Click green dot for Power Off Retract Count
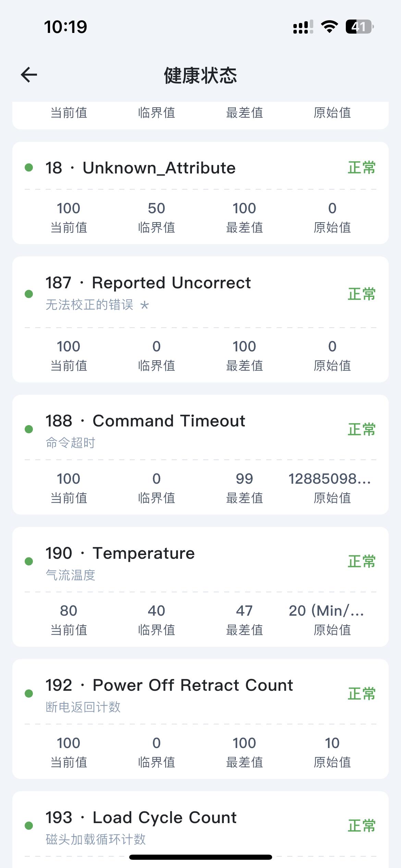The image size is (401, 868). click(x=29, y=694)
